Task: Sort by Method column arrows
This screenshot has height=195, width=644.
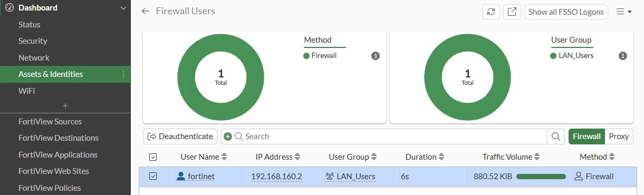Action: (612, 157)
